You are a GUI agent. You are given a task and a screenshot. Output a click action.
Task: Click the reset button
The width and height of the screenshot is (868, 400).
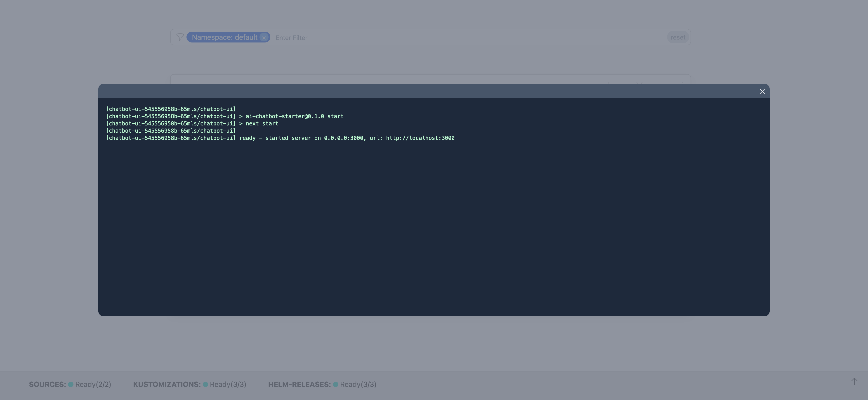[x=678, y=37]
